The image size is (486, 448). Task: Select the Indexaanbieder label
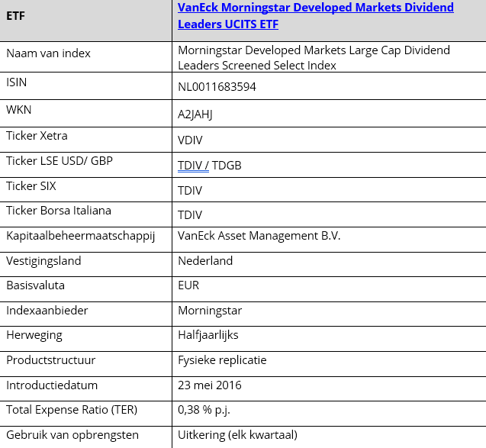pyautogui.click(x=47, y=311)
